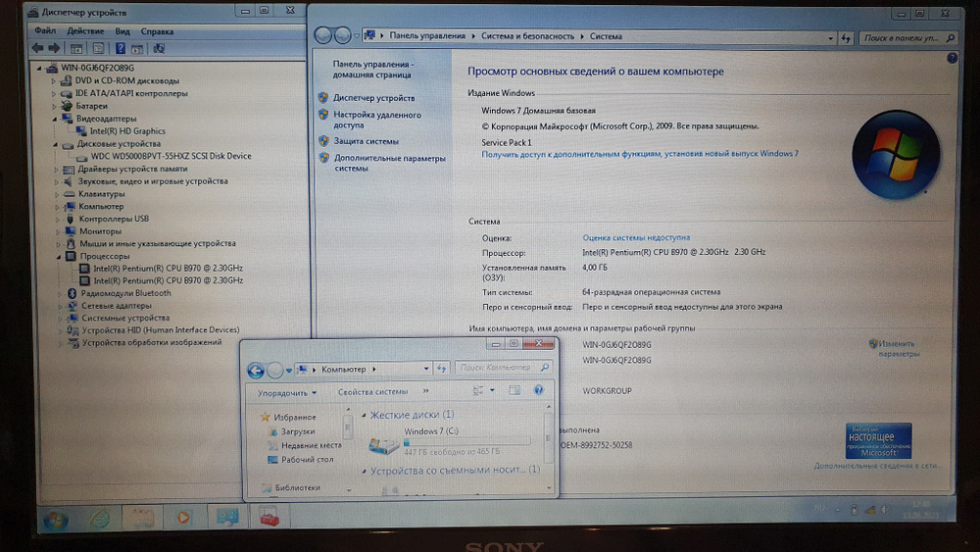Screen dimensions: 980x552
Task: Click Оценка системы недоступна link
Action: tap(636, 237)
